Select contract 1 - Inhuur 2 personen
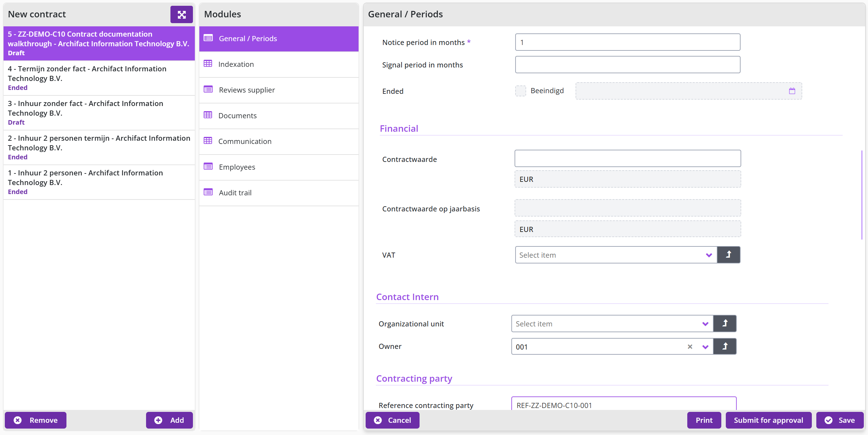This screenshot has width=868, height=435. [99, 182]
